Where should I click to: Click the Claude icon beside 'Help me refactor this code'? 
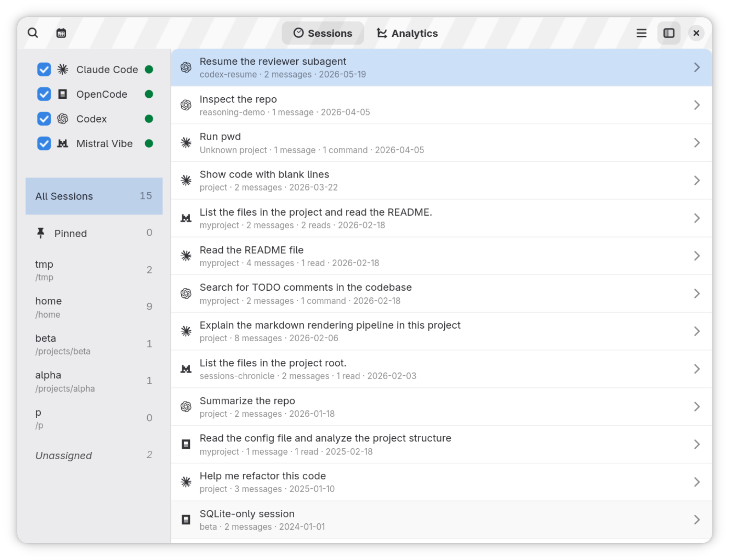tap(186, 482)
